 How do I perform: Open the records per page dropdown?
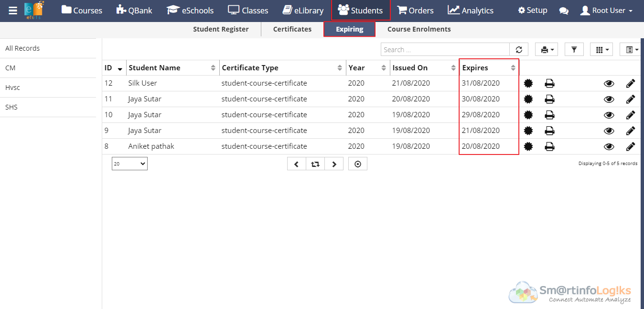(x=129, y=164)
